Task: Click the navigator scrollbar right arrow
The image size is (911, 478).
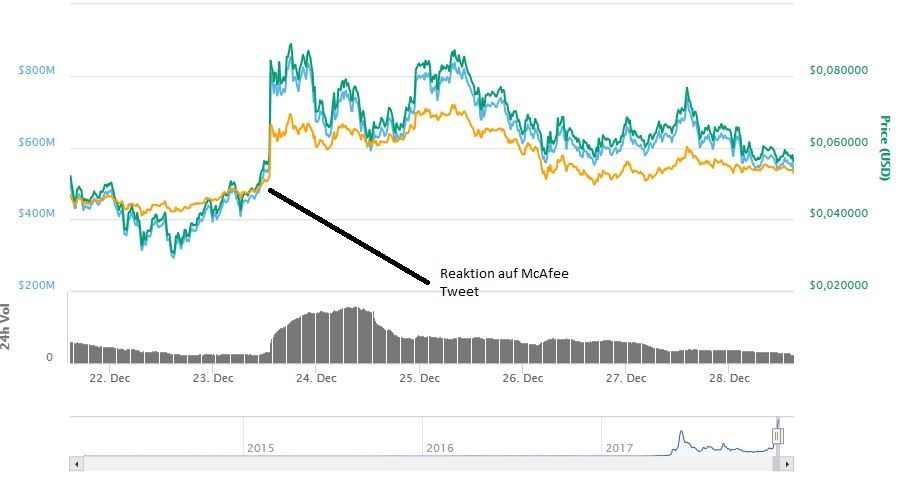Action: tap(788, 464)
